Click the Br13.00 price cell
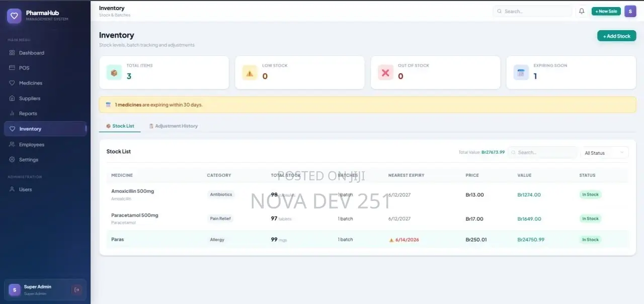This screenshot has width=644, height=304. point(475,194)
